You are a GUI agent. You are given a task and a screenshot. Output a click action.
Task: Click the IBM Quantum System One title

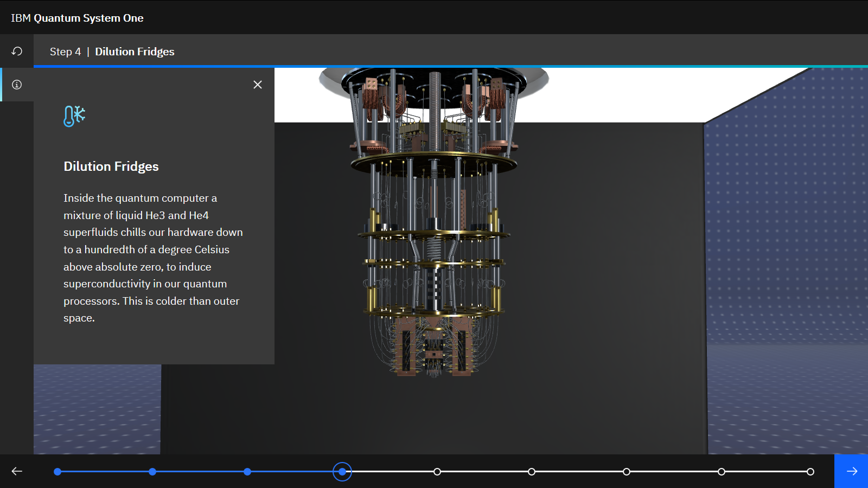tap(77, 18)
